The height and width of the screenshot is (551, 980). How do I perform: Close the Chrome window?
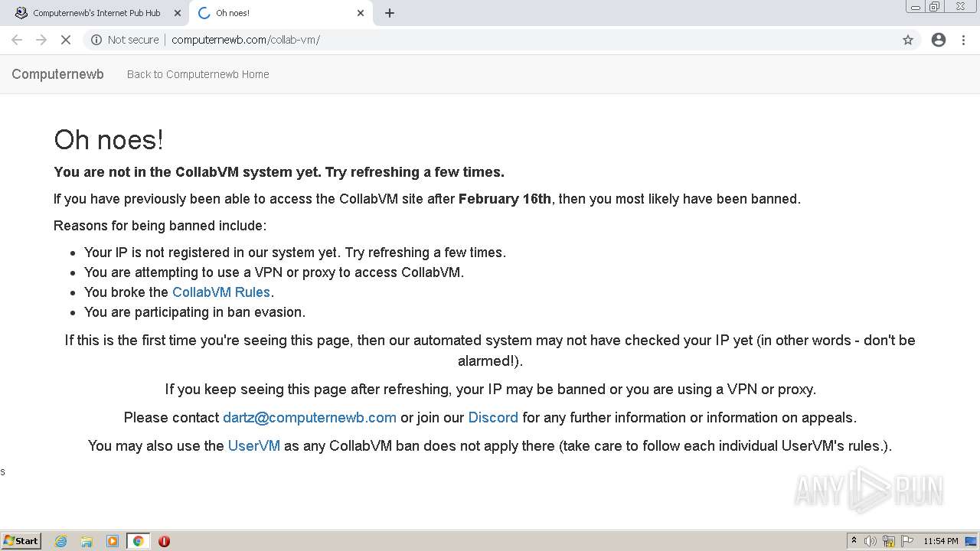coord(960,7)
